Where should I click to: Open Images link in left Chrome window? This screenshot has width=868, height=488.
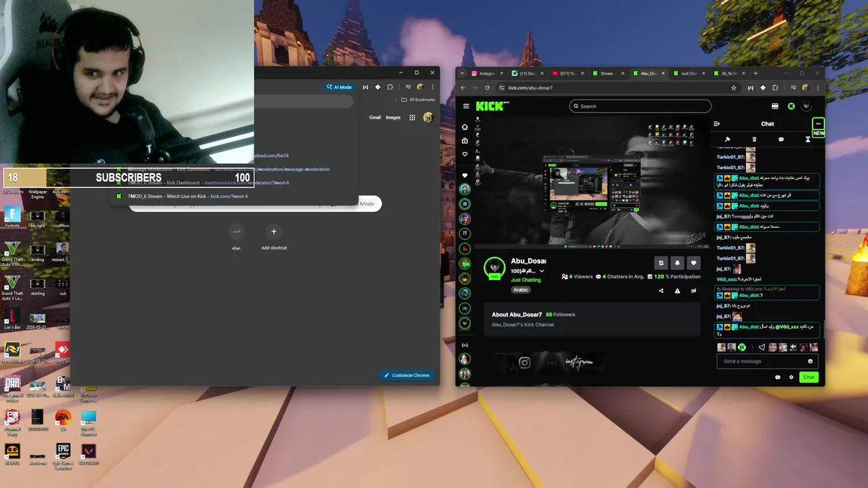point(393,117)
